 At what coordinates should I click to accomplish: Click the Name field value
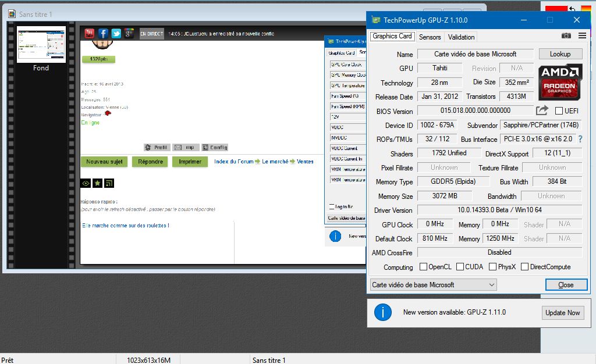click(475, 54)
